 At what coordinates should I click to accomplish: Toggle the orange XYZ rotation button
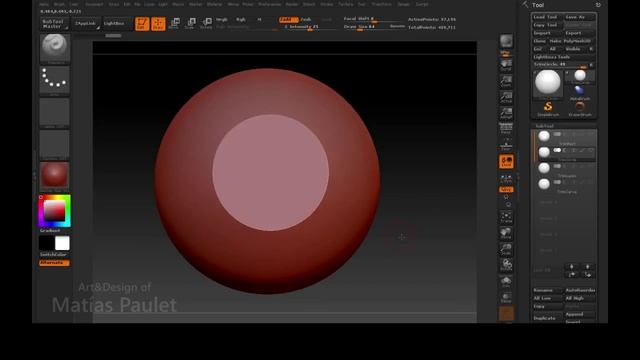coord(506,189)
